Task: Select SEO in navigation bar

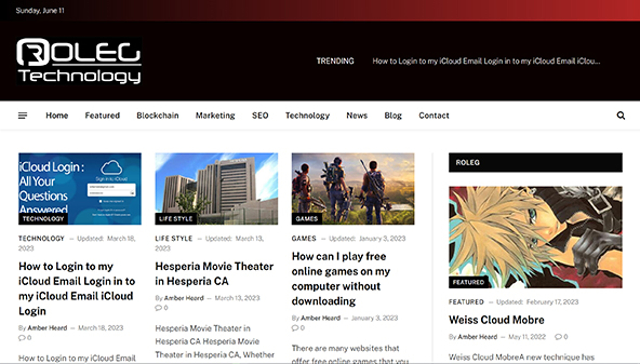Action: [260, 116]
